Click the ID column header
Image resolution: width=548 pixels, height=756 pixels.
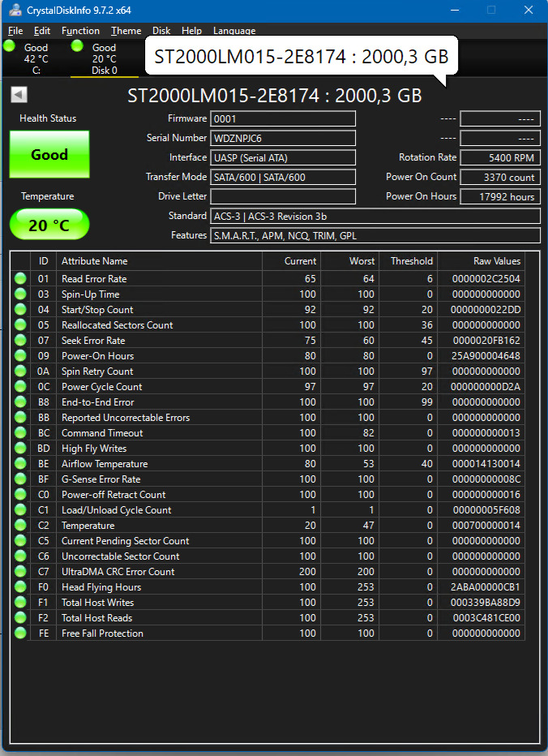pyautogui.click(x=44, y=261)
